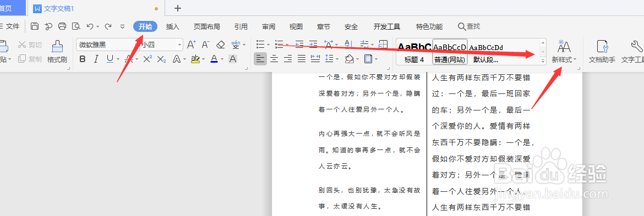Select align left paragraph button

point(260,59)
